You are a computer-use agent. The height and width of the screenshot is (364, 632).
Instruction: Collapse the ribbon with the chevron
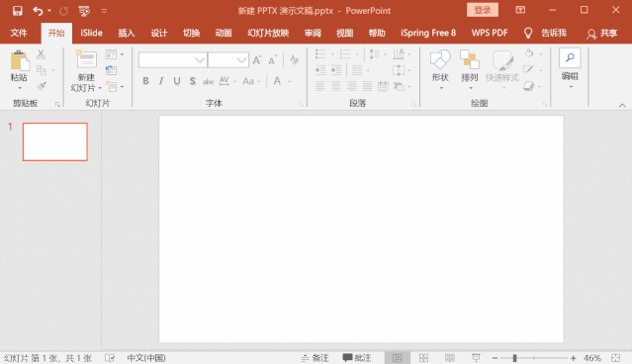point(622,105)
